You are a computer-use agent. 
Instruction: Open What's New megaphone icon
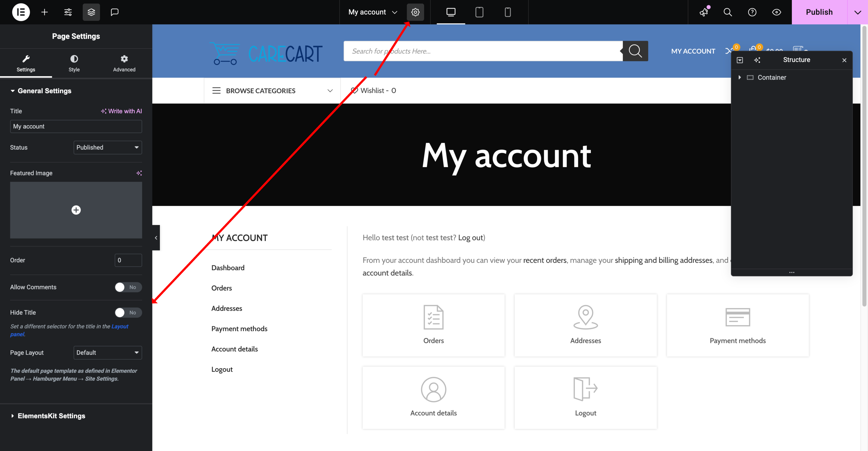pyautogui.click(x=704, y=12)
